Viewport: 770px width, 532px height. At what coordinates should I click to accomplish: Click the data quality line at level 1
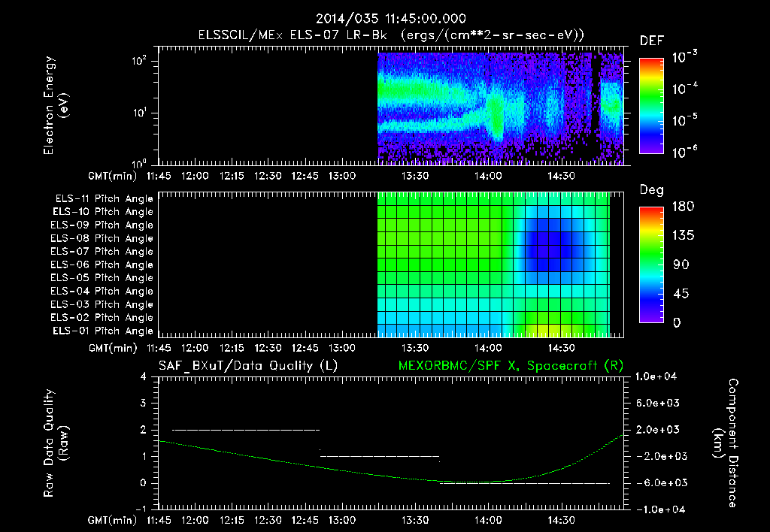[380, 456]
